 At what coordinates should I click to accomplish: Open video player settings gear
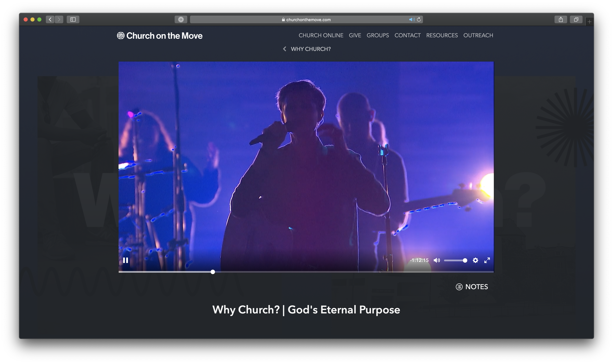(x=475, y=260)
